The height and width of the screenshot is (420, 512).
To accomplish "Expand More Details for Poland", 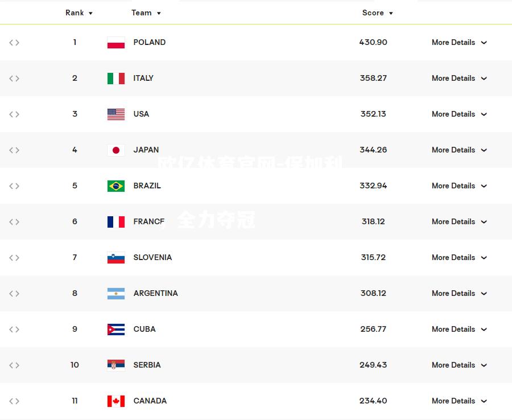I will (460, 43).
